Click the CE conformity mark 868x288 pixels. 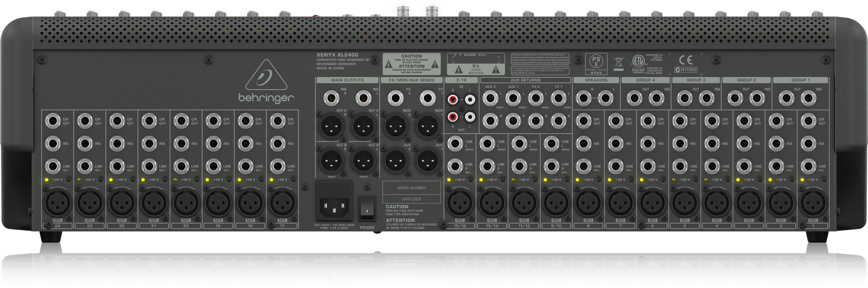coord(686,60)
